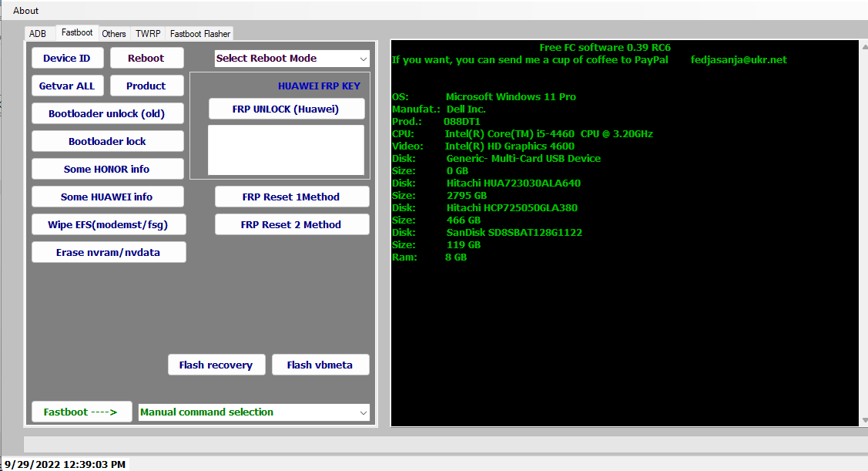868x471 pixels.
Task: Open the About menu
Action: 25,11
